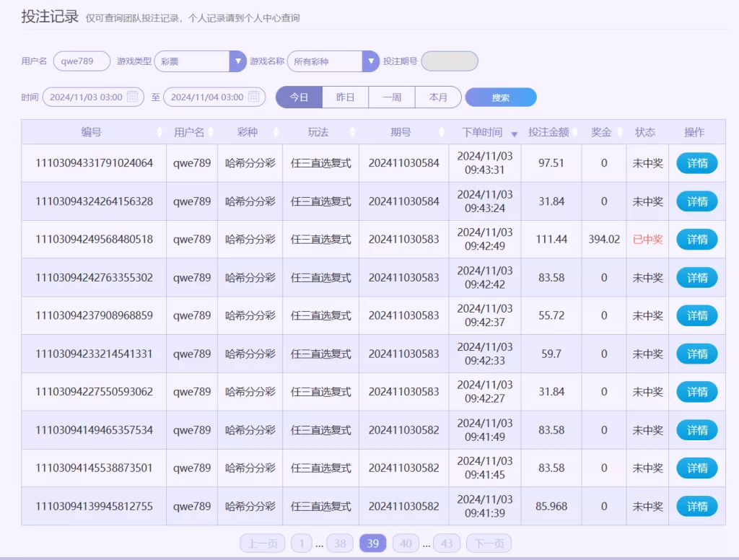The height and width of the screenshot is (560, 739).
Task: Select current page 39 in pagination
Action: 373,543
